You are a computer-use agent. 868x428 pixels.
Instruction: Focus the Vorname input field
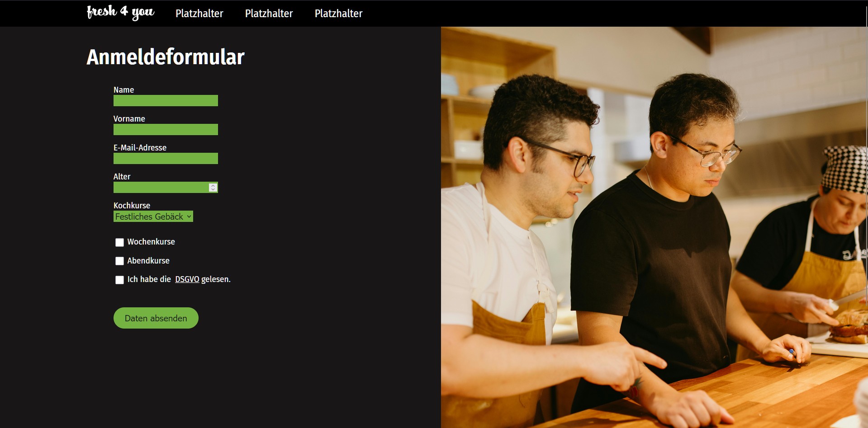pos(166,129)
